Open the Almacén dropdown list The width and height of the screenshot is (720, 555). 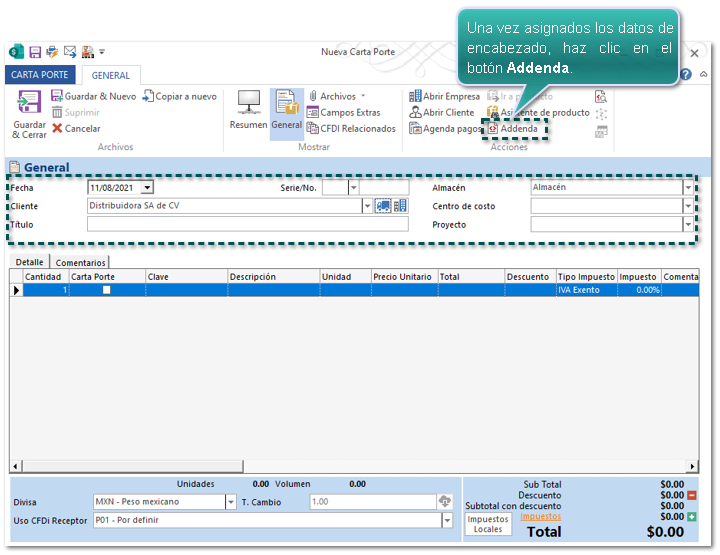click(688, 188)
